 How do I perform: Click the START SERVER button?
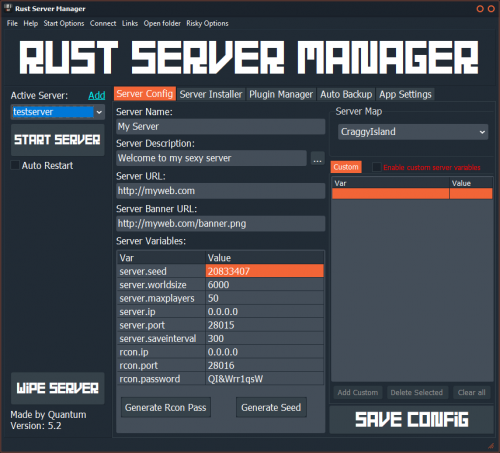pos(58,140)
